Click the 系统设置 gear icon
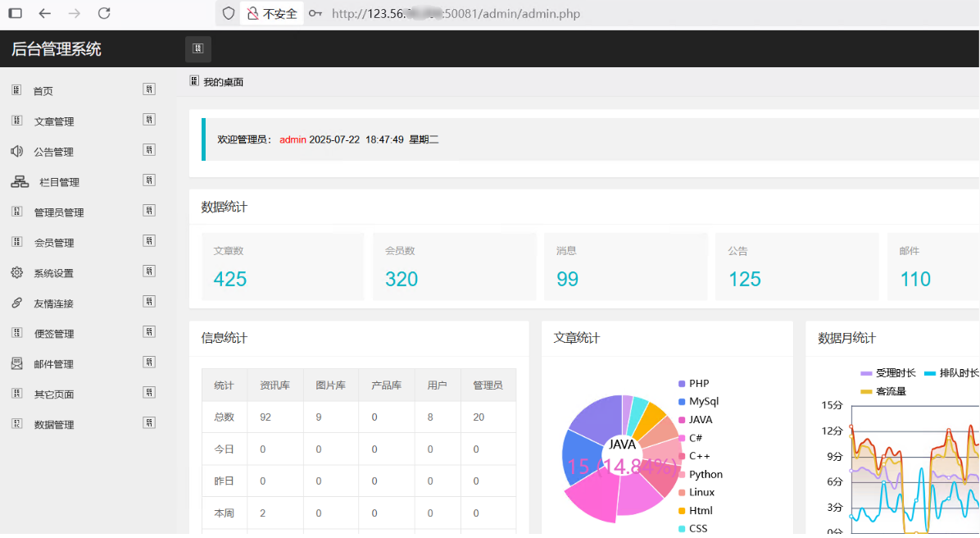 pyautogui.click(x=16, y=272)
